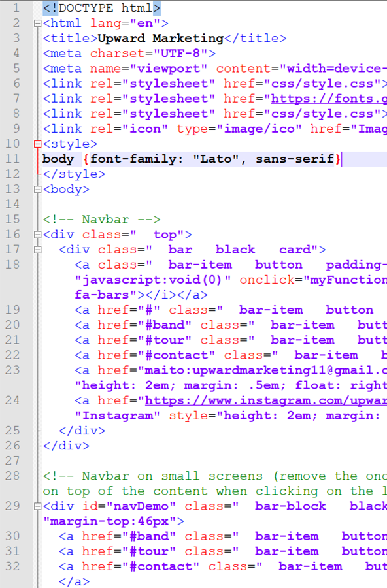The height and width of the screenshot is (588, 387).
Task: Click the "Lato" font name in body rule
Action: pyautogui.click(x=216, y=159)
